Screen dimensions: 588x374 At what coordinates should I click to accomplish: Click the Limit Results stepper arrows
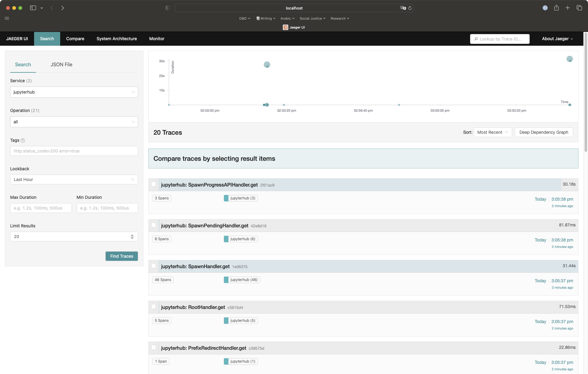[x=132, y=237]
